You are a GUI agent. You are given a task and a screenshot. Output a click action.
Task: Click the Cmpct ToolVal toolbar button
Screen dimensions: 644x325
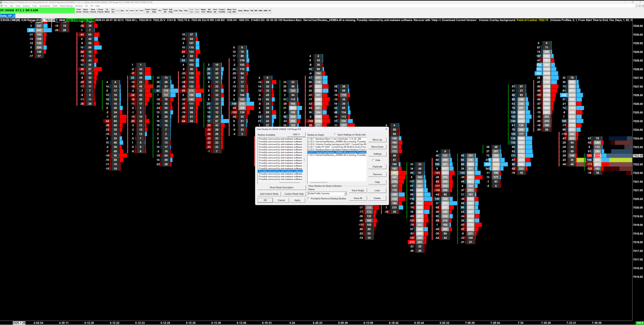tap(222, 10)
